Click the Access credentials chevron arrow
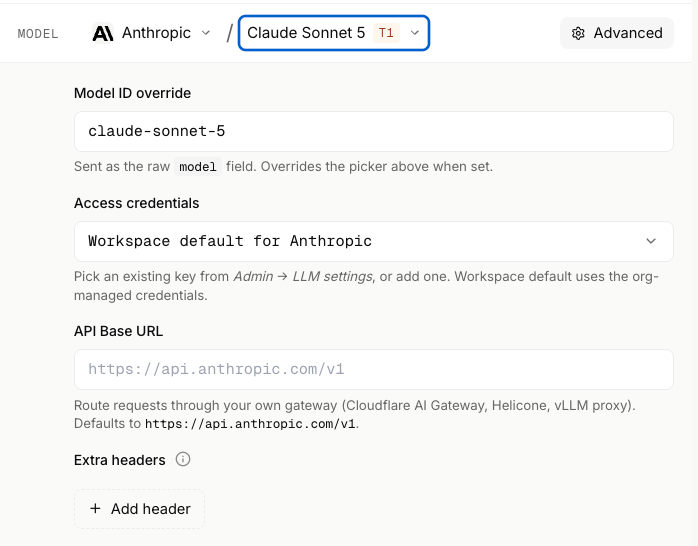This screenshot has height=546, width=698. point(651,241)
